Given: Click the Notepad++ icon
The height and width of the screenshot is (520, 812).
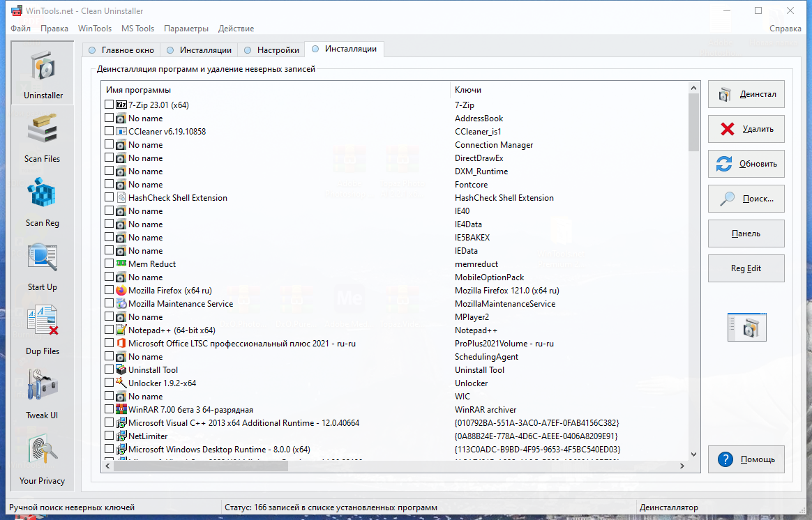Looking at the screenshot, I should 121,330.
